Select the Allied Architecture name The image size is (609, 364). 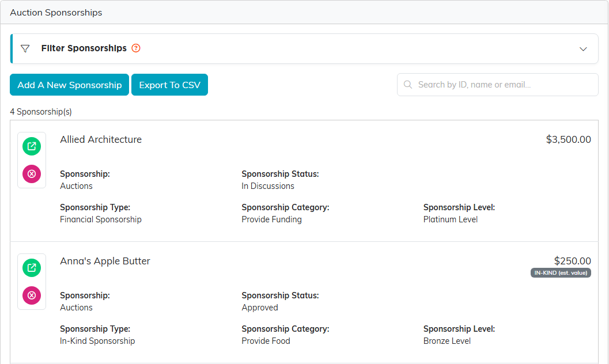(101, 139)
